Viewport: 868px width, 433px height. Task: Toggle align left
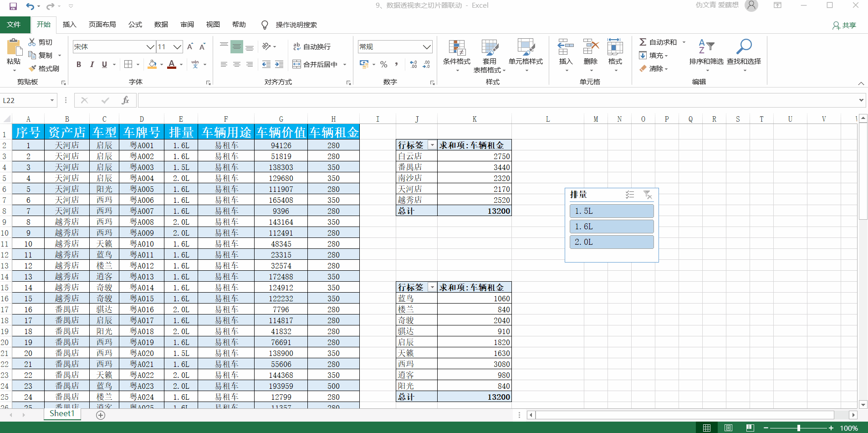[224, 64]
